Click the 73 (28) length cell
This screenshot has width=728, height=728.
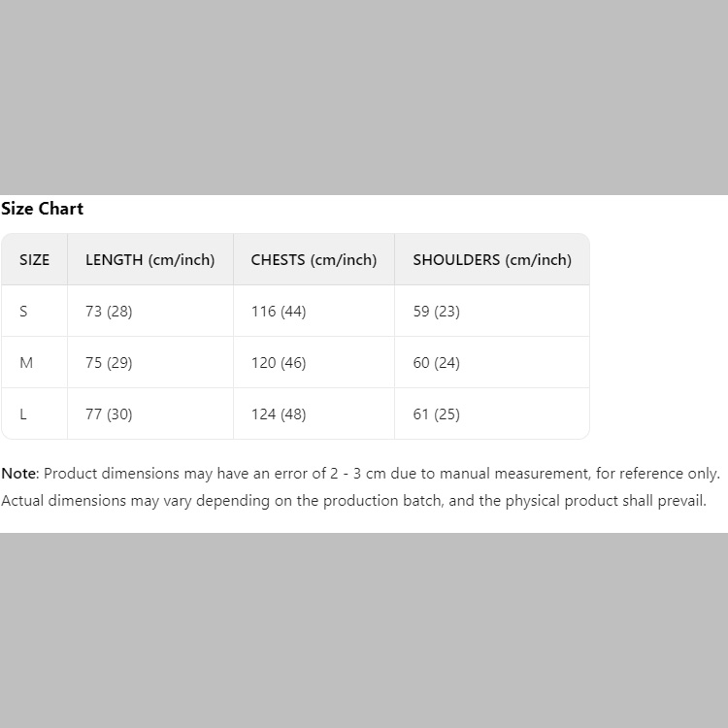tap(109, 312)
